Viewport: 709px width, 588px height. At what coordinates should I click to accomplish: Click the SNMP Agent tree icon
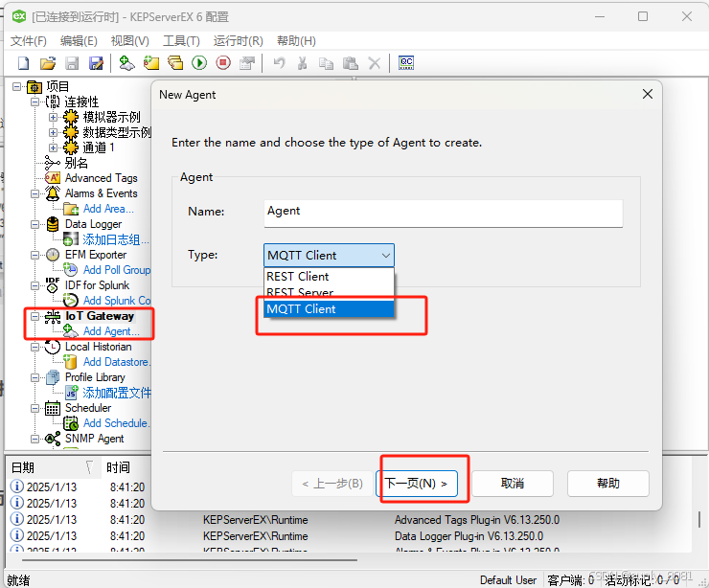[53, 439]
